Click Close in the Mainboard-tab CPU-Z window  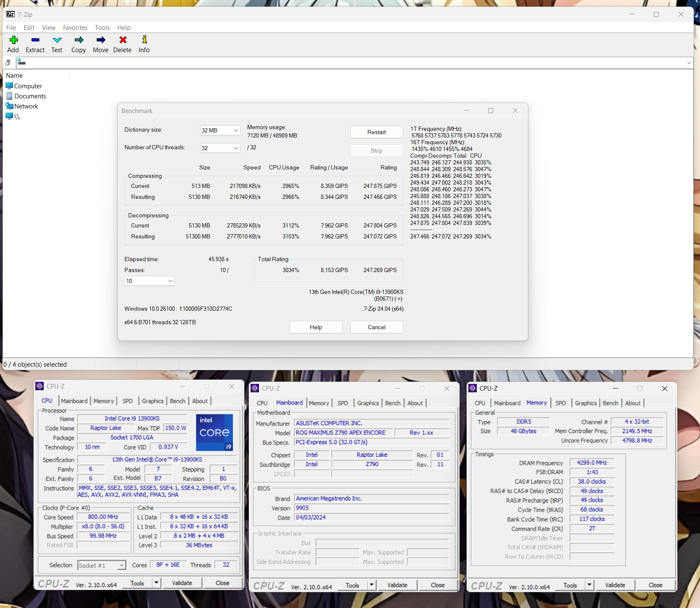[438, 585]
